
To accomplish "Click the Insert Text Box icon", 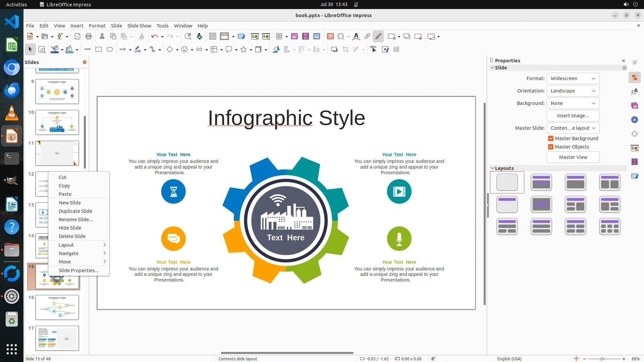I will [330, 37].
